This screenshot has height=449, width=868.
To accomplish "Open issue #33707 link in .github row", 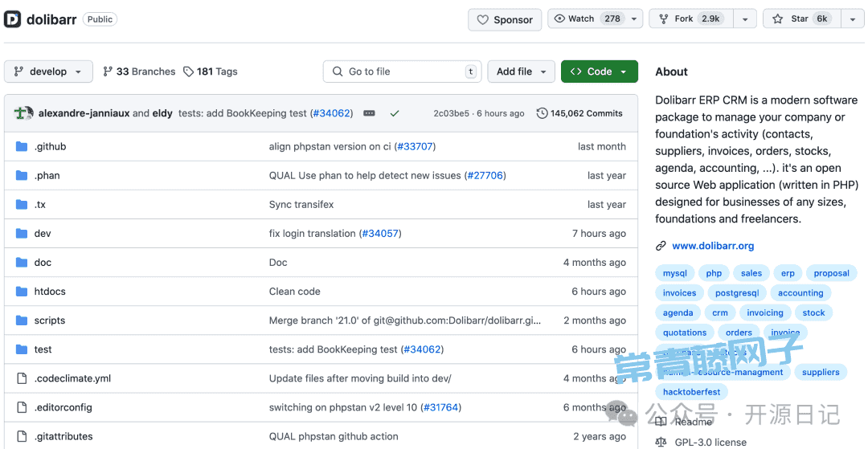I will [416, 146].
